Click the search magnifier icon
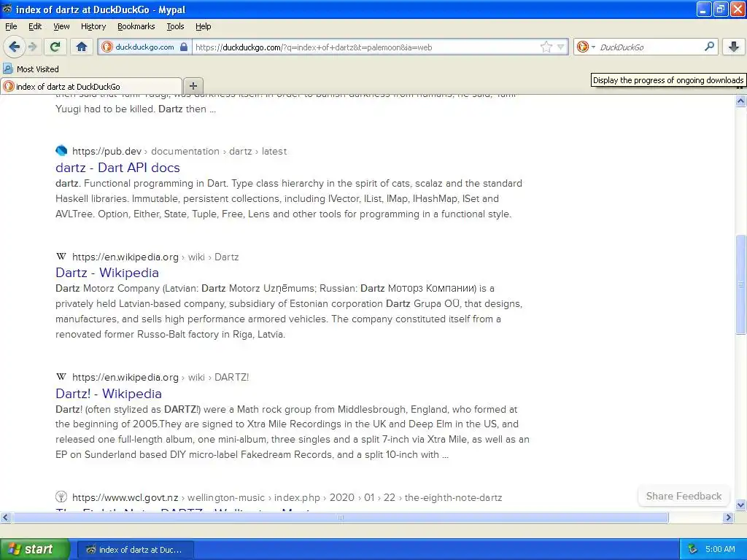 (x=709, y=46)
